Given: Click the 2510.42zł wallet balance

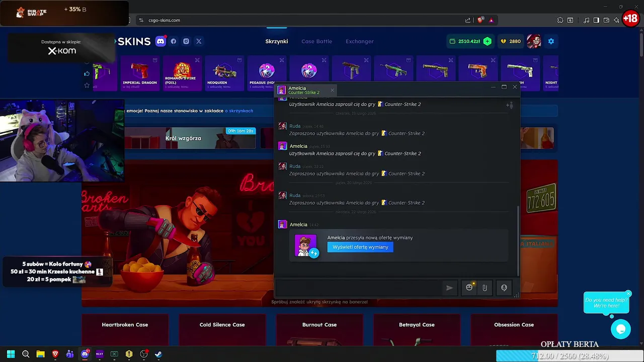Looking at the screenshot, I should (x=465, y=41).
